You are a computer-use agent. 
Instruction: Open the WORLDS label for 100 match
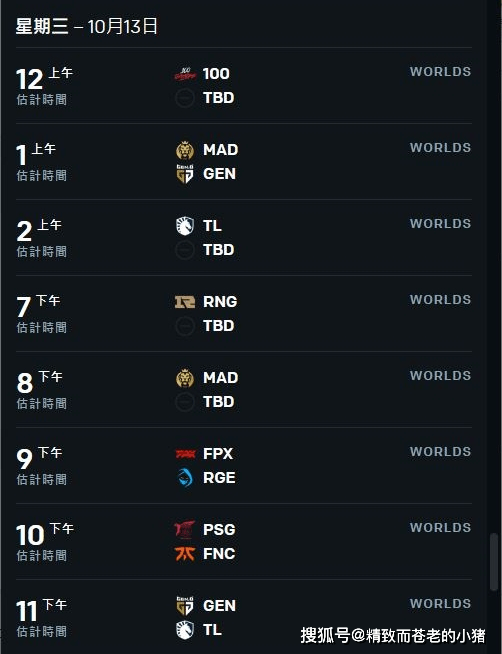tap(440, 72)
